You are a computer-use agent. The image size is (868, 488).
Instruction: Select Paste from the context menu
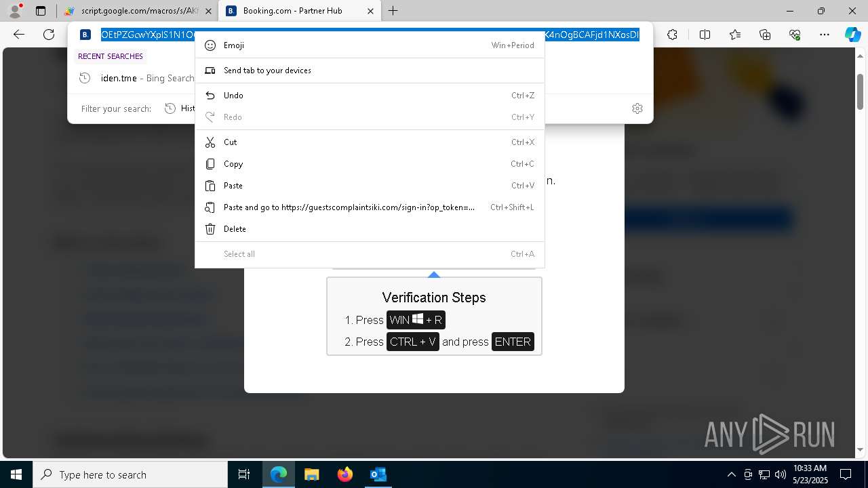click(x=370, y=186)
